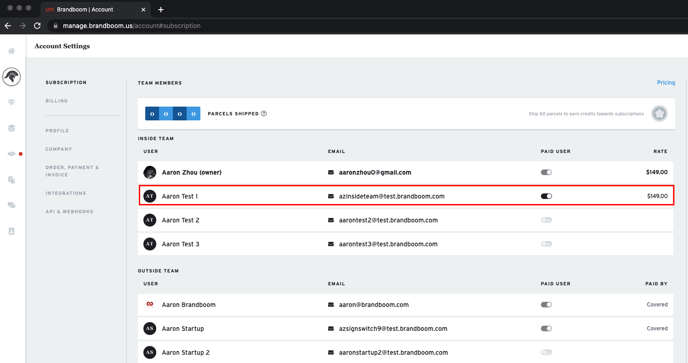688x363 pixels.
Task: Click the browser address bar URL
Action: (x=131, y=26)
